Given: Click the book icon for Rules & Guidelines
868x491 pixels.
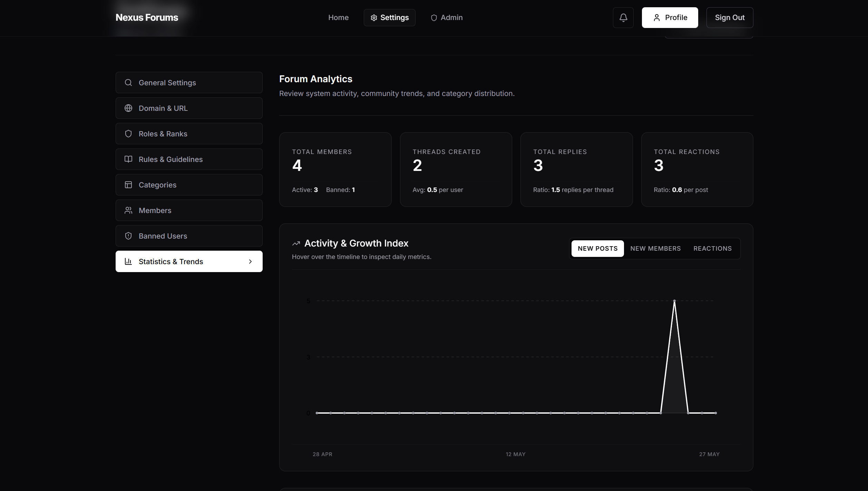Looking at the screenshot, I should pos(128,159).
